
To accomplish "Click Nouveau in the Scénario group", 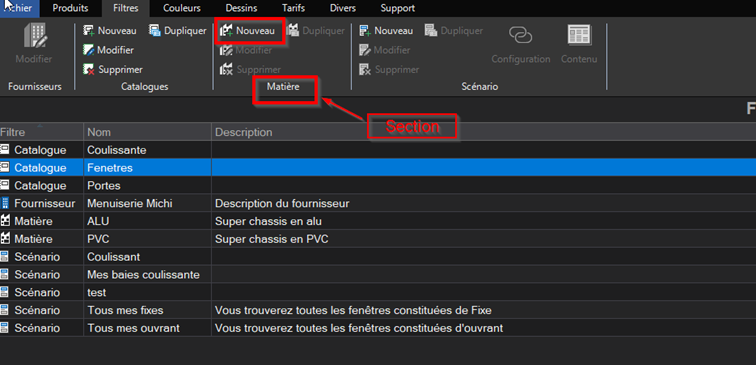I will click(x=387, y=31).
